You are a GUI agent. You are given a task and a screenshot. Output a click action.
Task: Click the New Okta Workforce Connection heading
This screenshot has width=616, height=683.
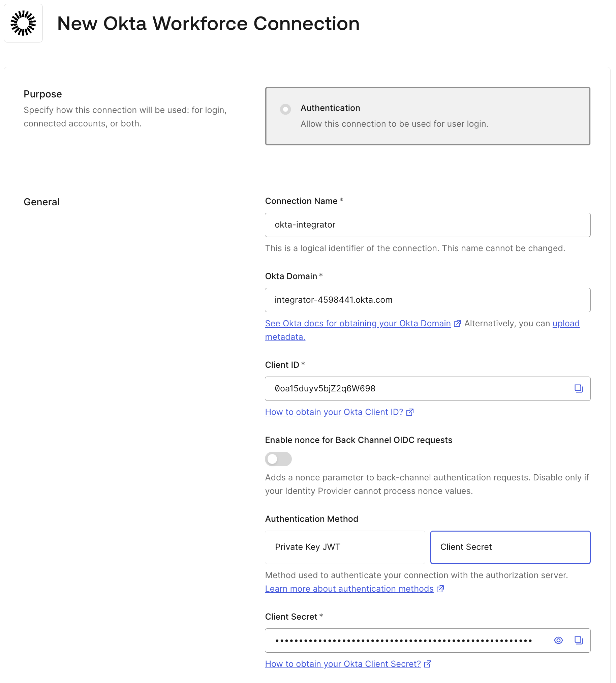click(208, 23)
